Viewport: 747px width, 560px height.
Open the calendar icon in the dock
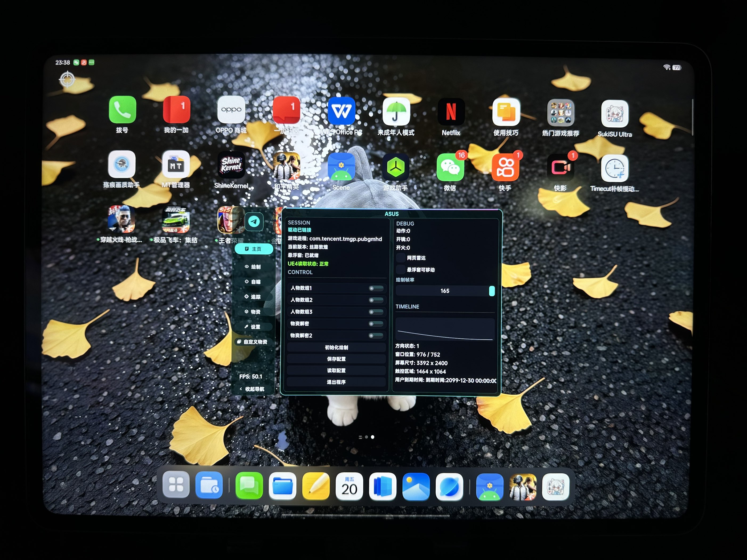pyautogui.click(x=349, y=486)
